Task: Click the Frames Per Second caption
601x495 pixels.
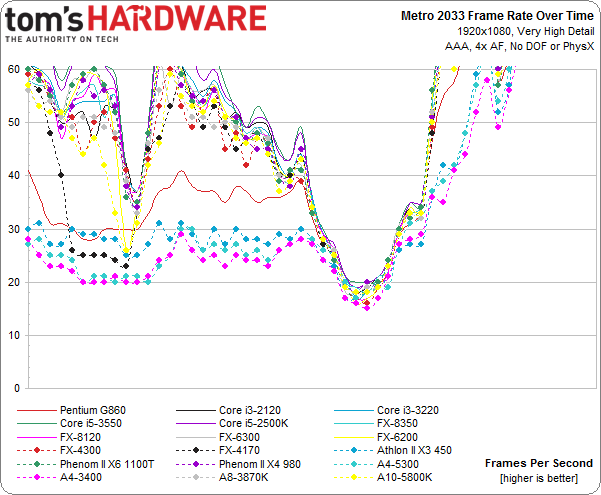Action: click(539, 463)
